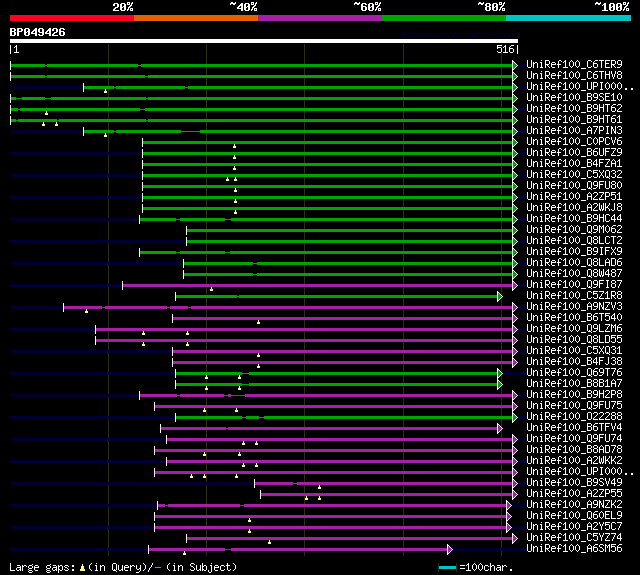Screen dimensions: 640x575
Task: Select the UniRef100_Q9FU74 label
Action: tap(574, 439)
